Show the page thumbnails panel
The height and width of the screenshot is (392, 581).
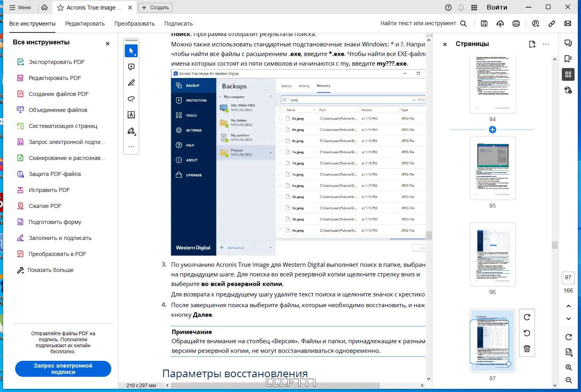tap(568, 74)
